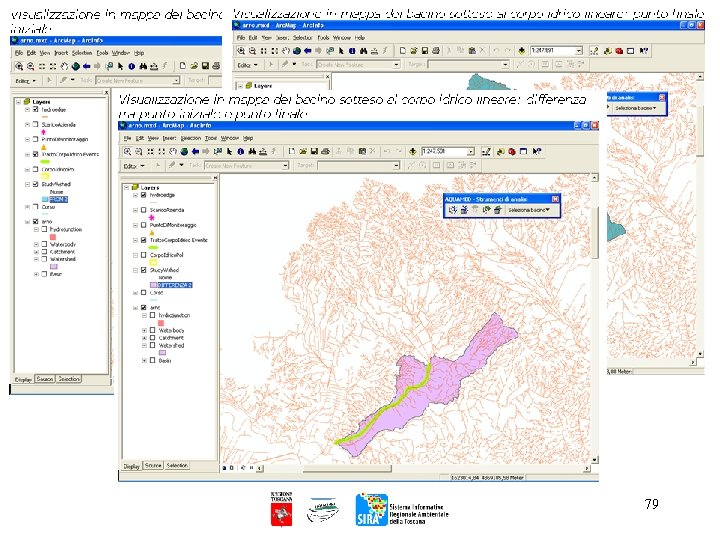Expand Basin node in front window

point(144,360)
